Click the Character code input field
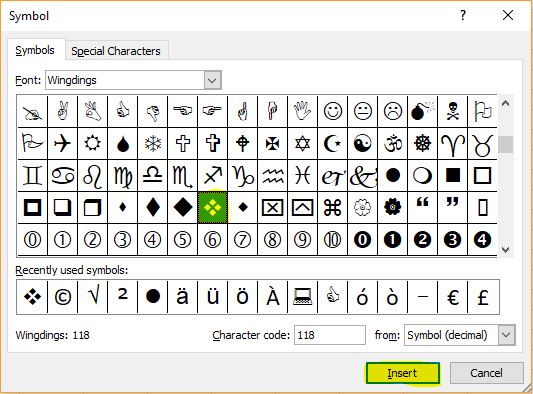 [x=330, y=335]
